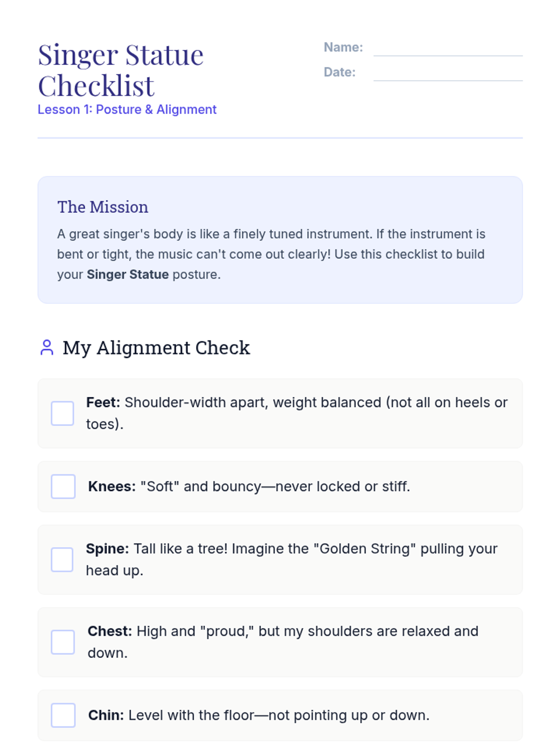Click the My Alignment Check heading
This screenshot has width=560, height=747.
(156, 348)
